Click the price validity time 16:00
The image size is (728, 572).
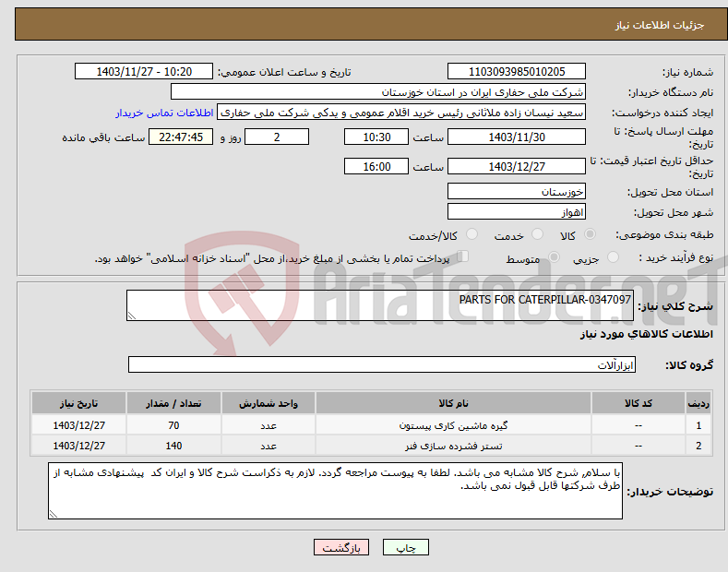click(376, 166)
